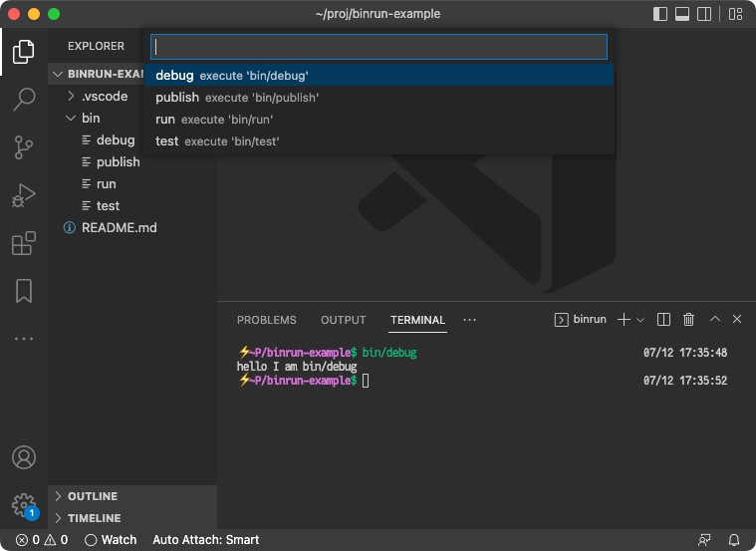Open the Explorer view in activity bar
Screen dimensions: 756x551
[24, 52]
